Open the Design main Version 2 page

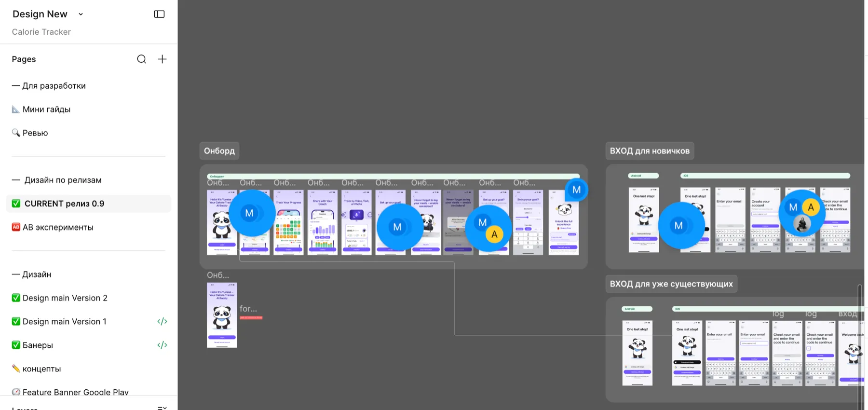(89, 298)
